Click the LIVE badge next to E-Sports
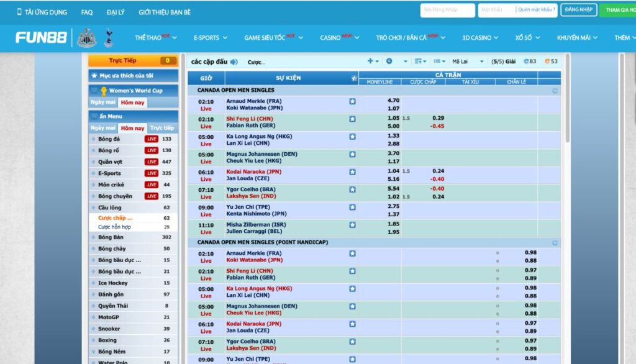Screen dimensions: 636x364 coord(152,173)
